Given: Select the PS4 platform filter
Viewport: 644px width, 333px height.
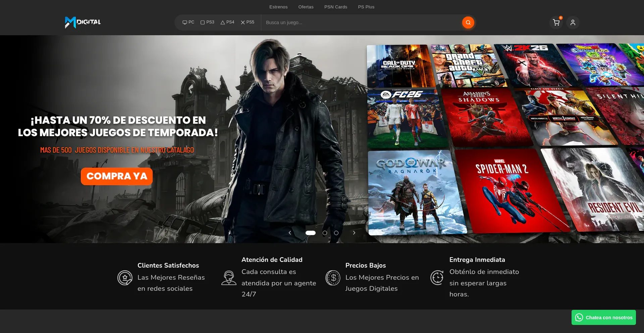Looking at the screenshot, I should point(227,22).
